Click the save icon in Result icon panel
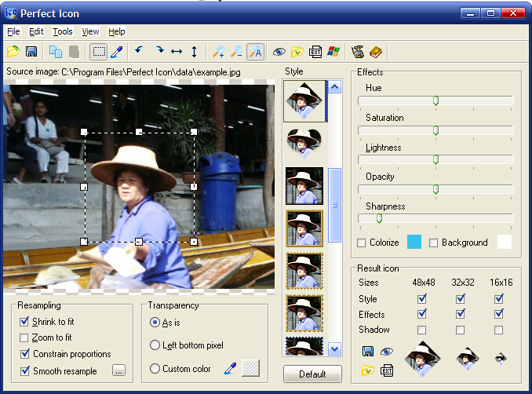Viewport: 532px width, 394px height. click(367, 352)
